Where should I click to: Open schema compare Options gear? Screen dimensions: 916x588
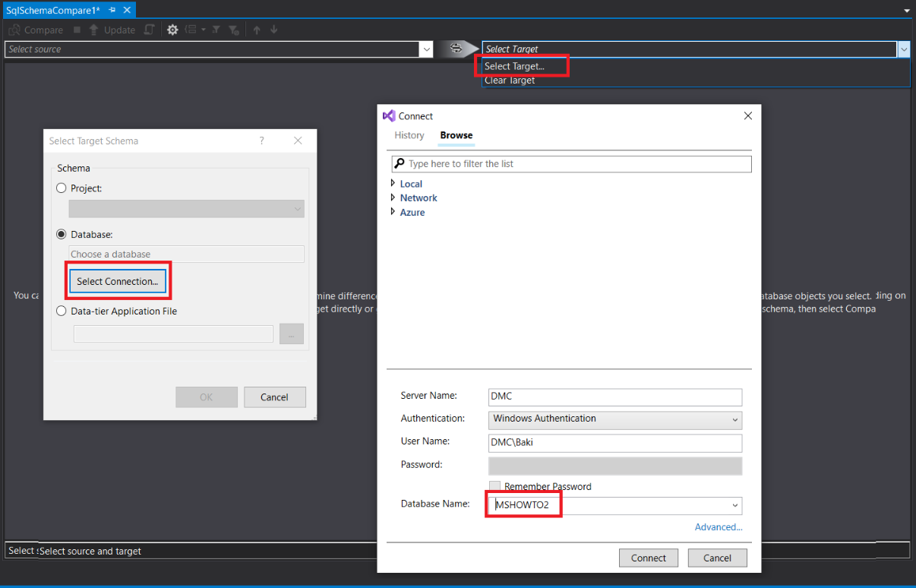coord(172,30)
